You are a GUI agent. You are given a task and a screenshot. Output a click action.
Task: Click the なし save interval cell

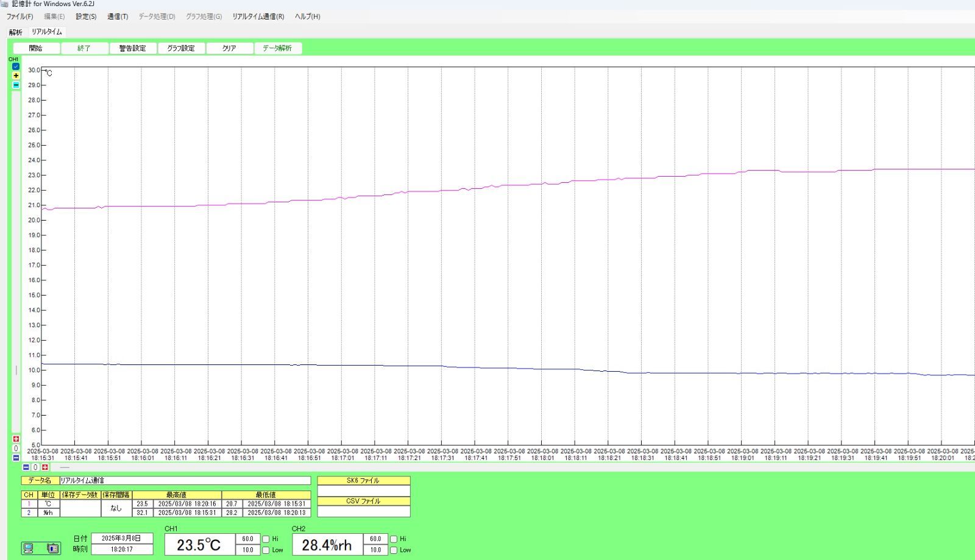[116, 508]
